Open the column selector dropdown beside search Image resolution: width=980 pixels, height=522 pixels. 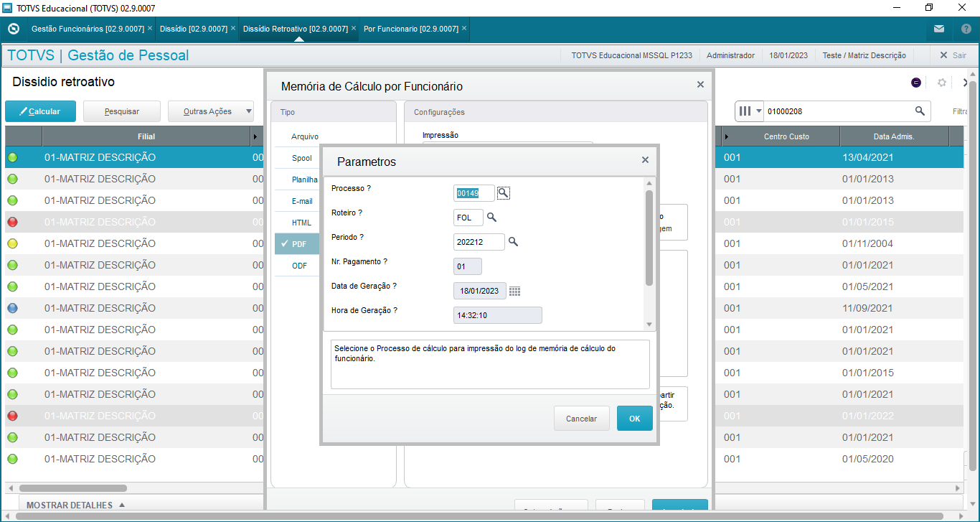pos(750,111)
